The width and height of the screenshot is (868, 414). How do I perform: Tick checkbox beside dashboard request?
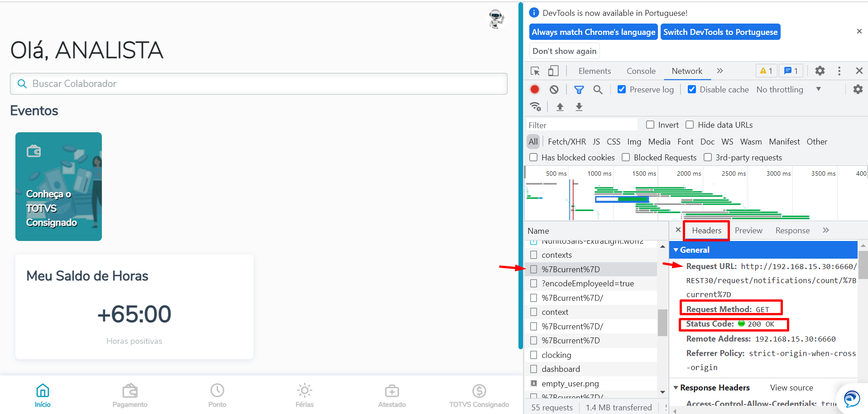534,369
